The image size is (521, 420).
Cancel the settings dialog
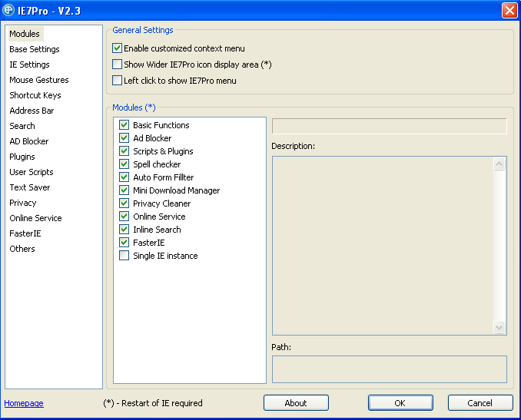click(x=480, y=403)
